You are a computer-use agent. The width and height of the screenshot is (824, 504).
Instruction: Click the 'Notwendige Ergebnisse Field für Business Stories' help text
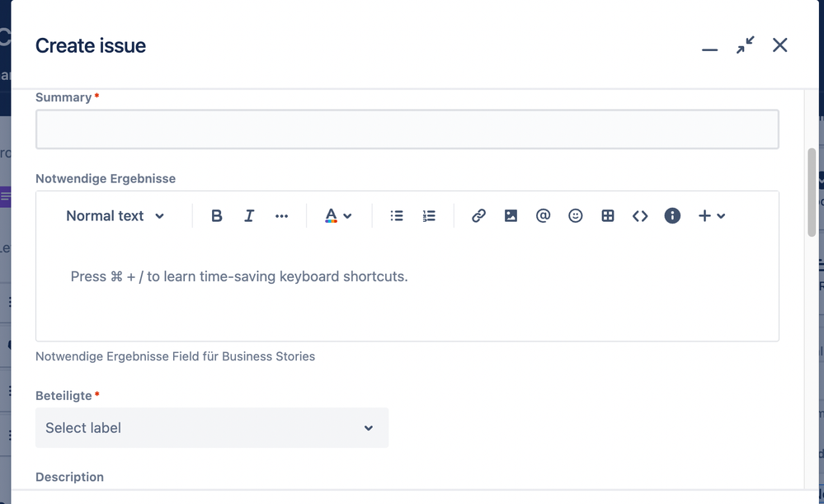[x=176, y=356]
